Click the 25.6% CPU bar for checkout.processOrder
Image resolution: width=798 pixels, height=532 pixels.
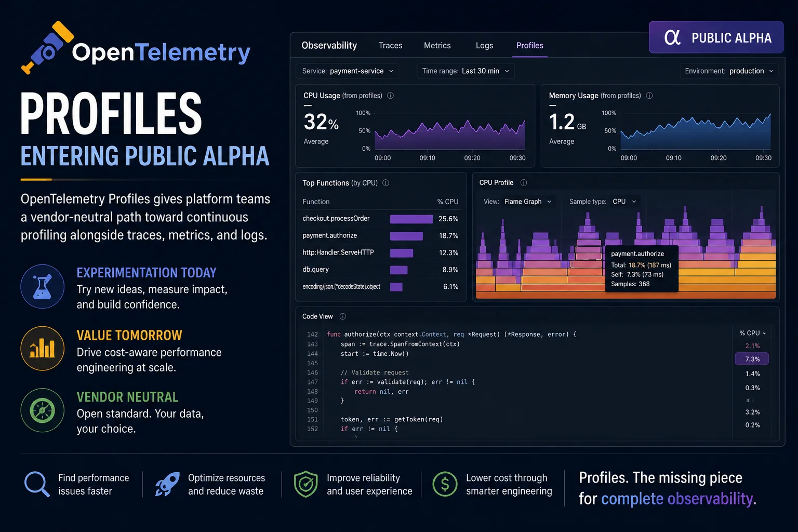point(411,219)
